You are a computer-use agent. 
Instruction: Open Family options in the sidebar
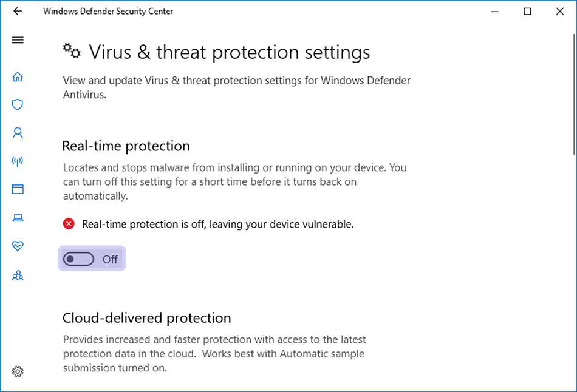coord(18,275)
